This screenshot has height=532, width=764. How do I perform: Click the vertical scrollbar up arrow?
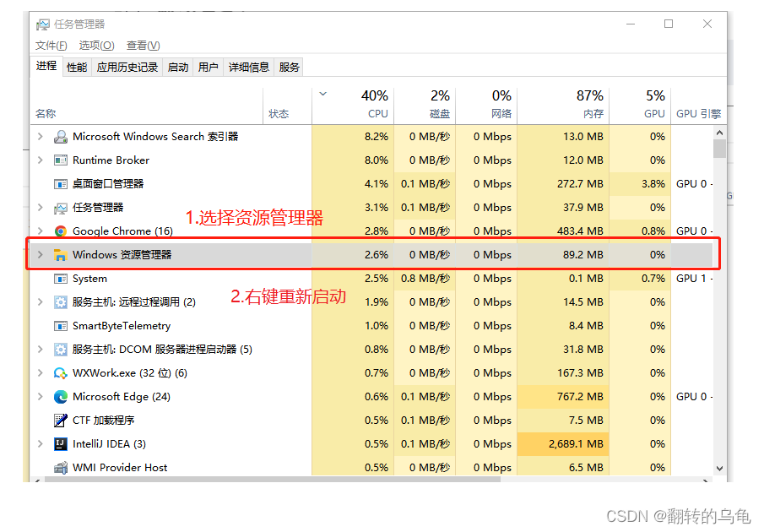[719, 133]
